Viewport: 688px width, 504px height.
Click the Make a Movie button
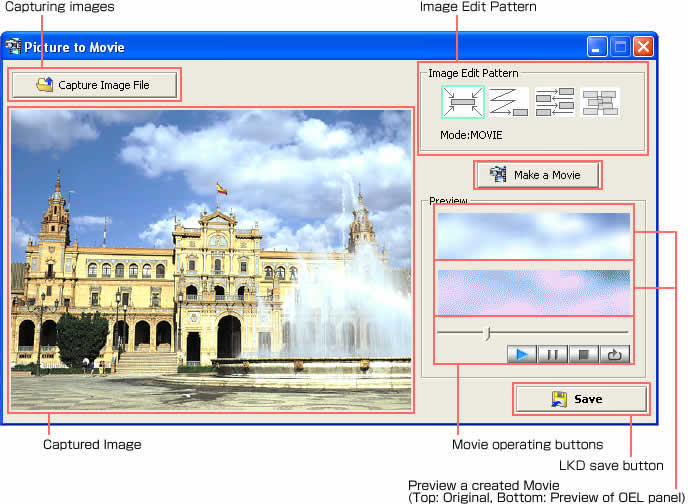coord(541,175)
